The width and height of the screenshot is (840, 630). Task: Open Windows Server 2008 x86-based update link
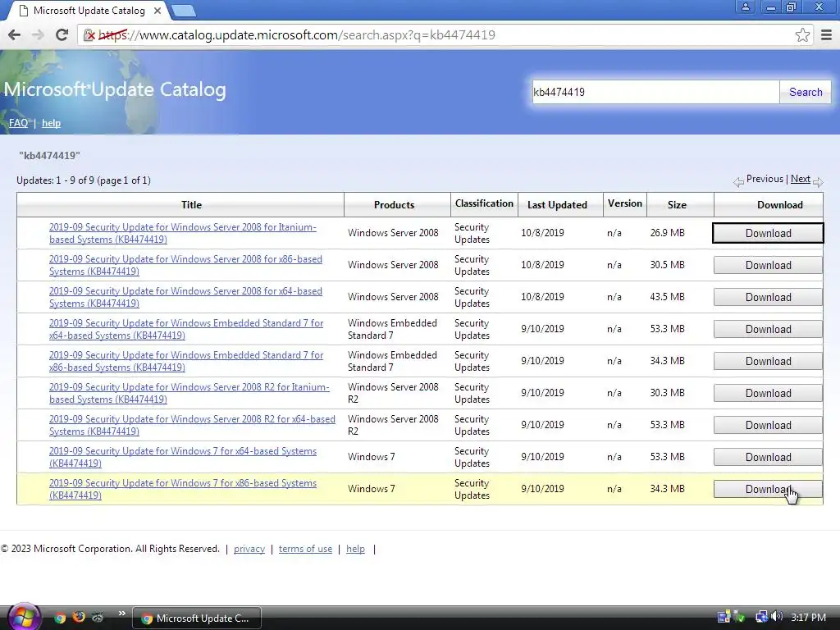186,265
